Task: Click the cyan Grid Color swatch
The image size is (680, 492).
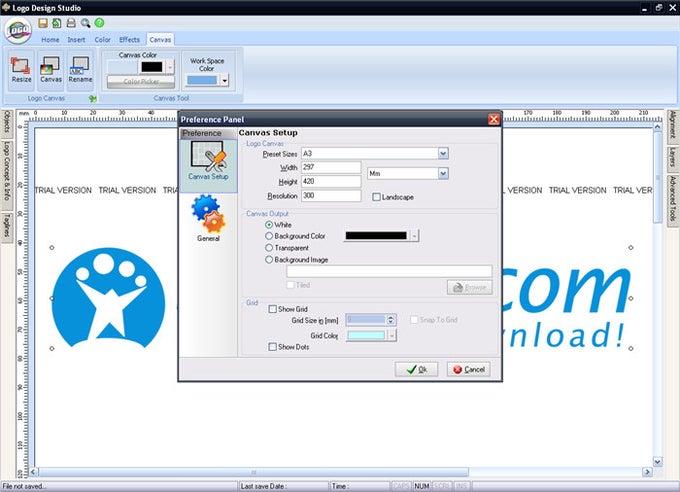Action: pyautogui.click(x=366, y=335)
